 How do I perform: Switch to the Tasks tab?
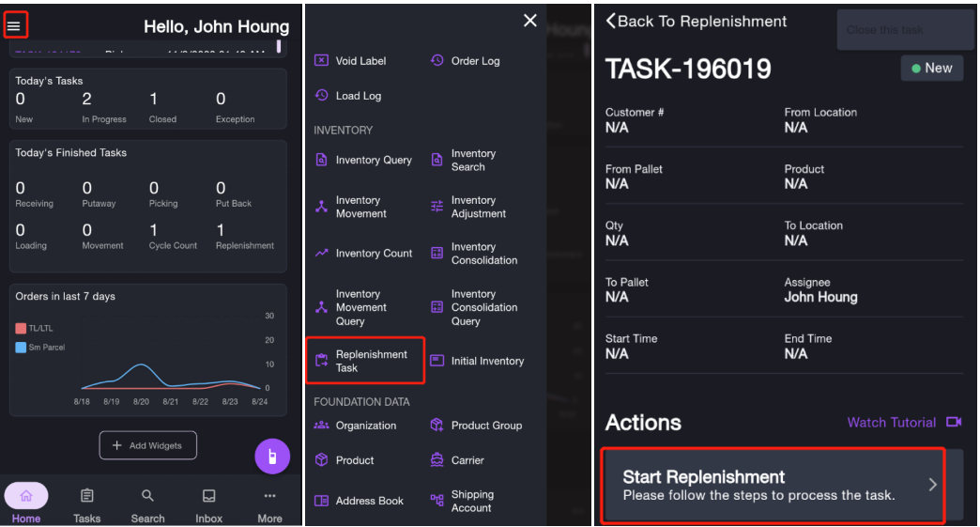86,504
